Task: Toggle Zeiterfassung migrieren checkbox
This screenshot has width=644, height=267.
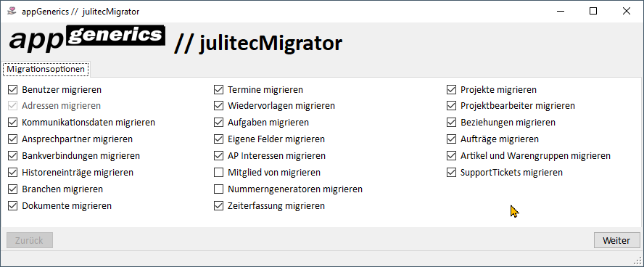Action: (x=218, y=206)
